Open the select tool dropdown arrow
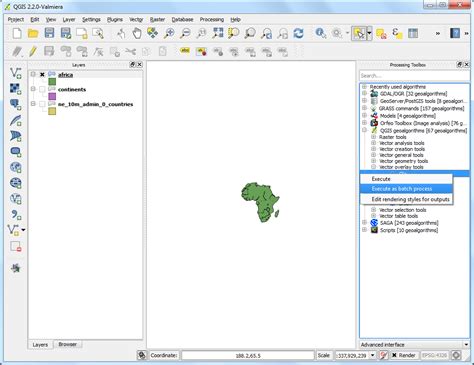This screenshot has width=474, height=365. (369, 33)
